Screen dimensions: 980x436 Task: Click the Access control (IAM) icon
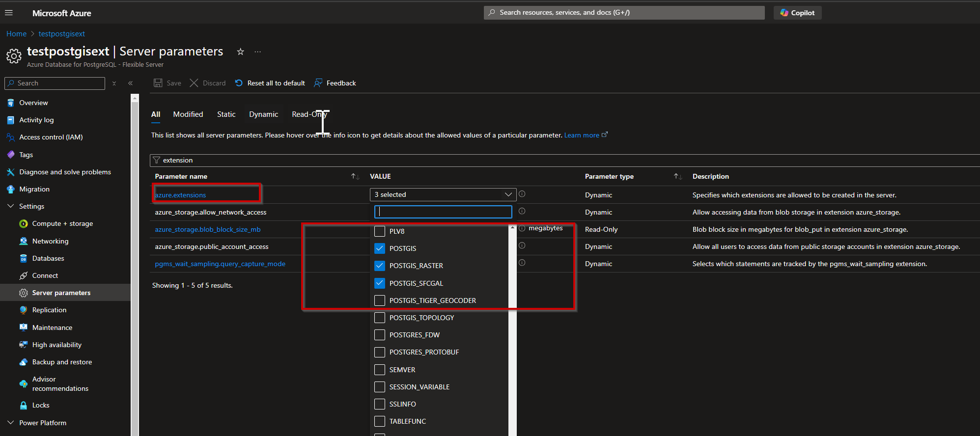click(x=10, y=137)
